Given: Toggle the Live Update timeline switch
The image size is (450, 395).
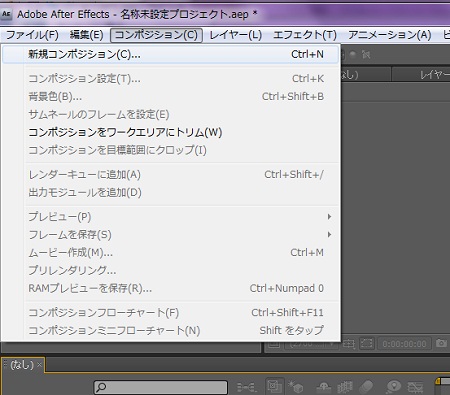Looking at the screenshot, I should click(x=274, y=387).
